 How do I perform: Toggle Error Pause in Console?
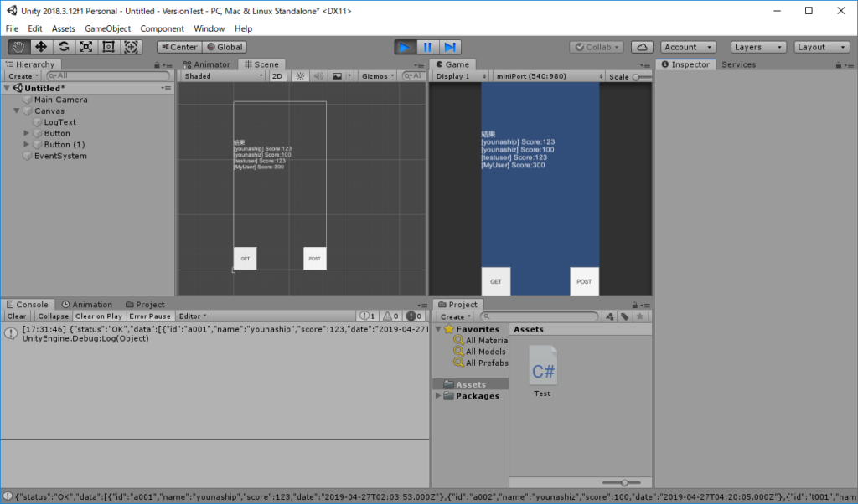[151, 316]
